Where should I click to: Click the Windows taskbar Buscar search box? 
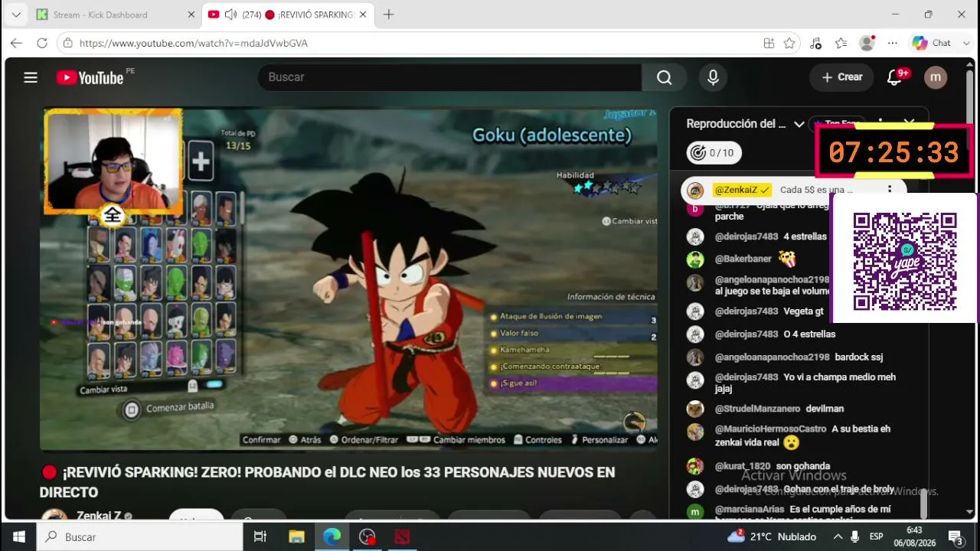tap(140, 536)
